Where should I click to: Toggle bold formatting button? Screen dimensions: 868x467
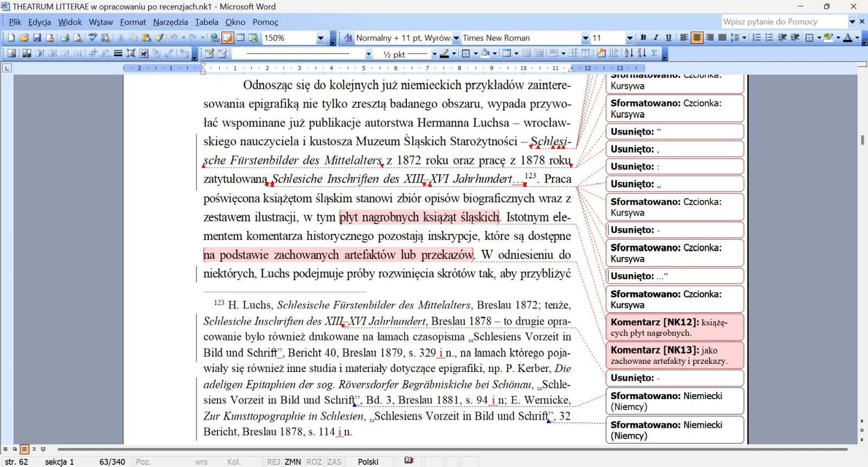(643, 38)
